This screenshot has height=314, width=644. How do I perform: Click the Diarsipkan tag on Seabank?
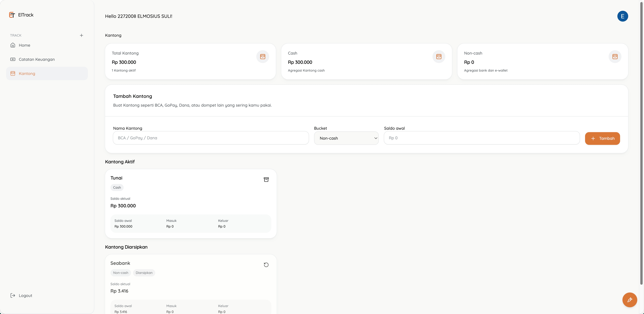(144, 273)
